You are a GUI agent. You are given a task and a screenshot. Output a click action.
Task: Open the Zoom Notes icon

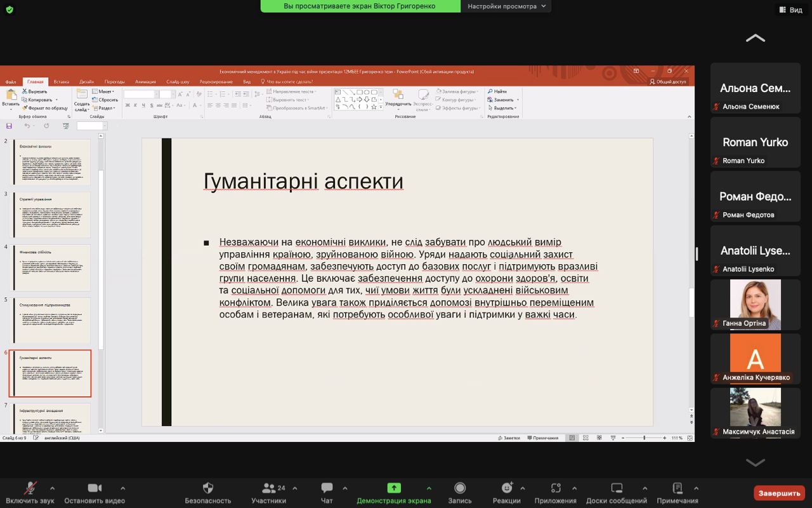(678, 488)
